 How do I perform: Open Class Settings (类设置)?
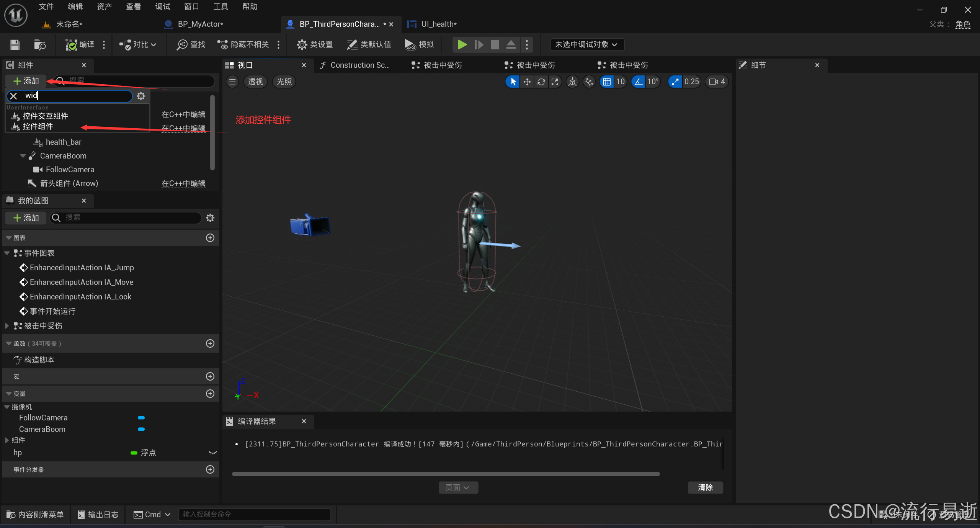coord(315,45)
